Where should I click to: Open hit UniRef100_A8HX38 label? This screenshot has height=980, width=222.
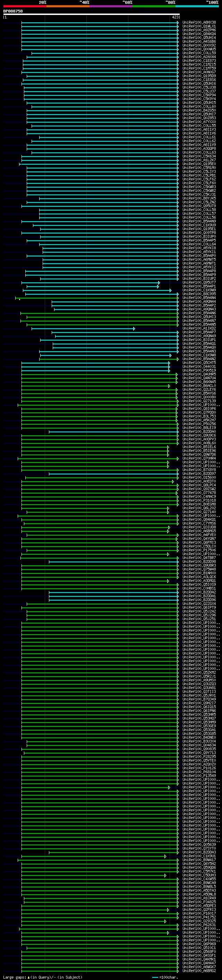click(x=199, y=23)
